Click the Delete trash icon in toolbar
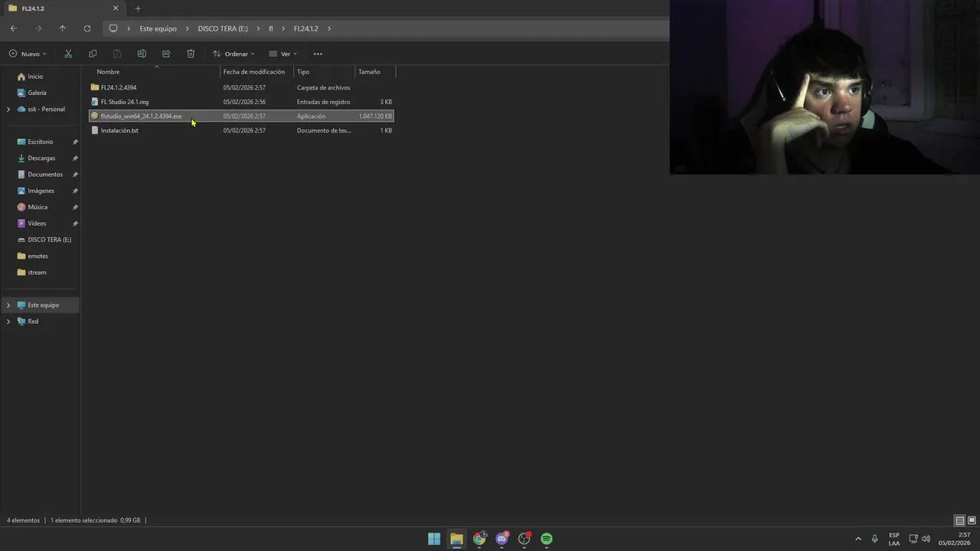This screenshot has width=980, height=551. click(x=191, y=54)
